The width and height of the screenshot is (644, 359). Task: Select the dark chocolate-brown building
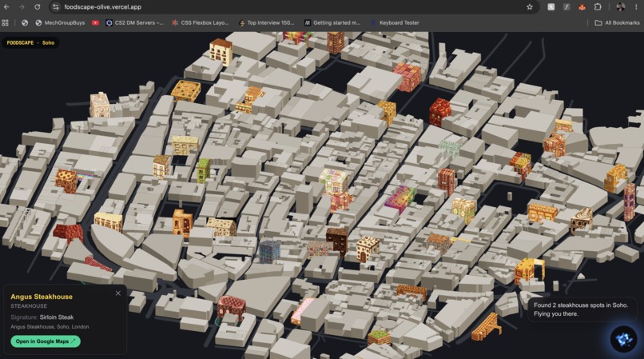pyautogui.click(x=337, y=240)
